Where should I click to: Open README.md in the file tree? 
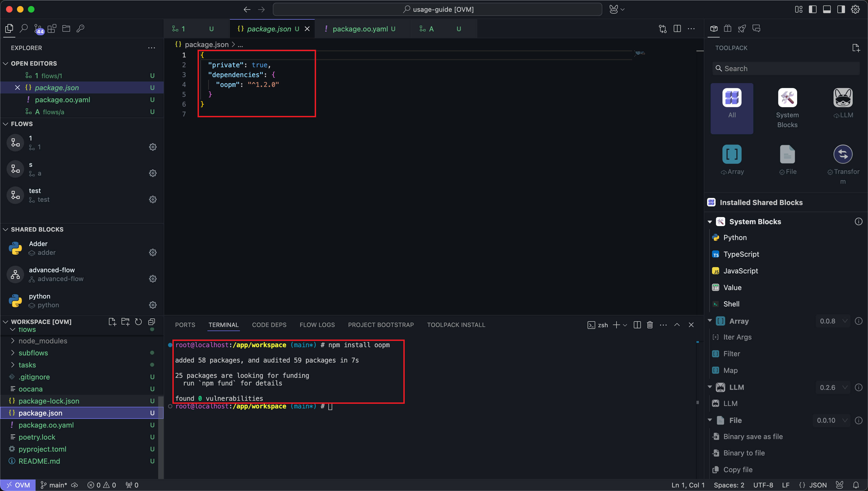coord(39,461)
